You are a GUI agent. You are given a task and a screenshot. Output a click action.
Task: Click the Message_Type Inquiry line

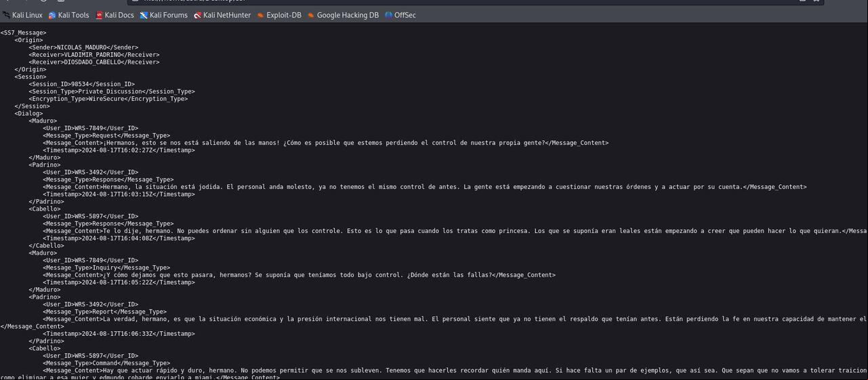[107, 268]
